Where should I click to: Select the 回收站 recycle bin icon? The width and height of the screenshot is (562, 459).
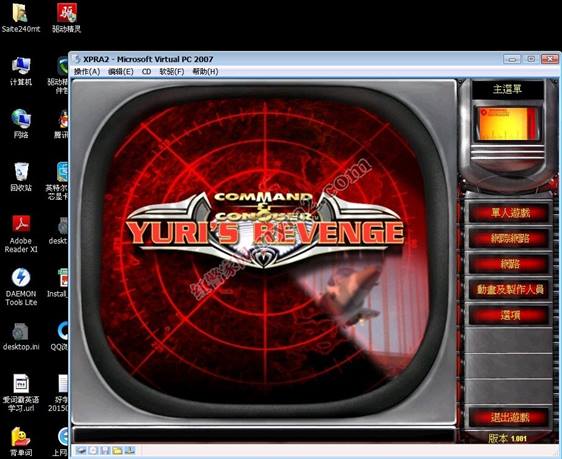21,177
